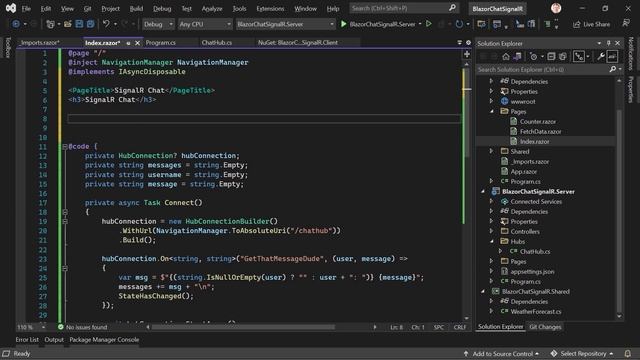The height and width of the screenshot is (360, 640).
Task: Toggle Show All Files in Solution Explorer
Action: 562,57
